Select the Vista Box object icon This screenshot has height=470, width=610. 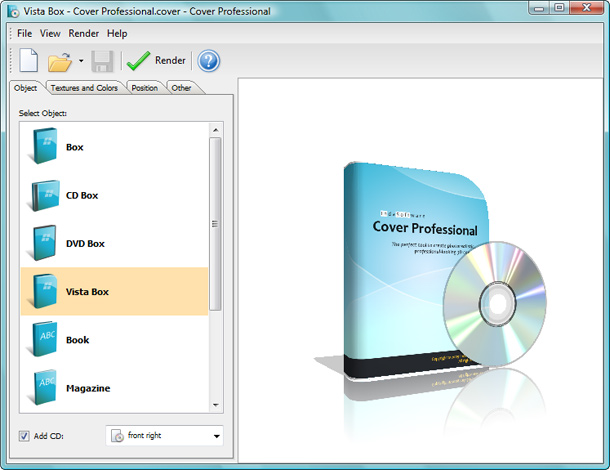click(44, 291)
